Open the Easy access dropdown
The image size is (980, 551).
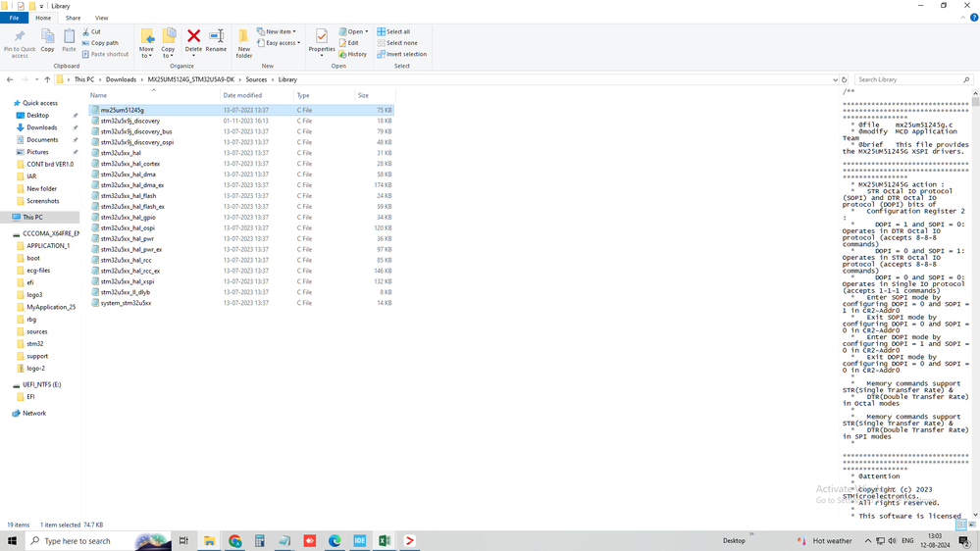pos(279,43)
